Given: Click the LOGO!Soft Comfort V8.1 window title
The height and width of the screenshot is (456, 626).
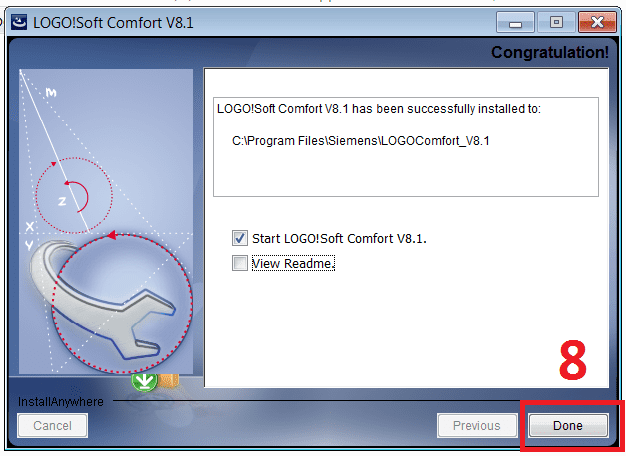Looking at the screenshot, I should coord(113,23).
